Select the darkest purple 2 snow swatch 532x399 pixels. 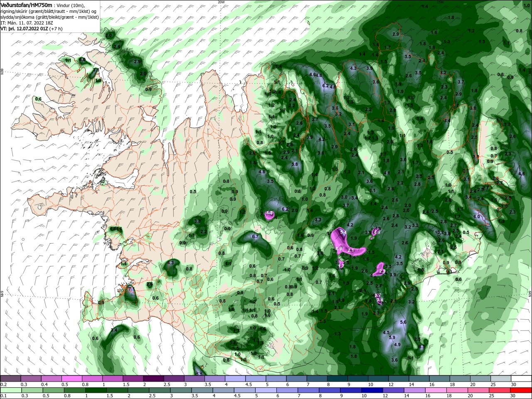point(153,379)
